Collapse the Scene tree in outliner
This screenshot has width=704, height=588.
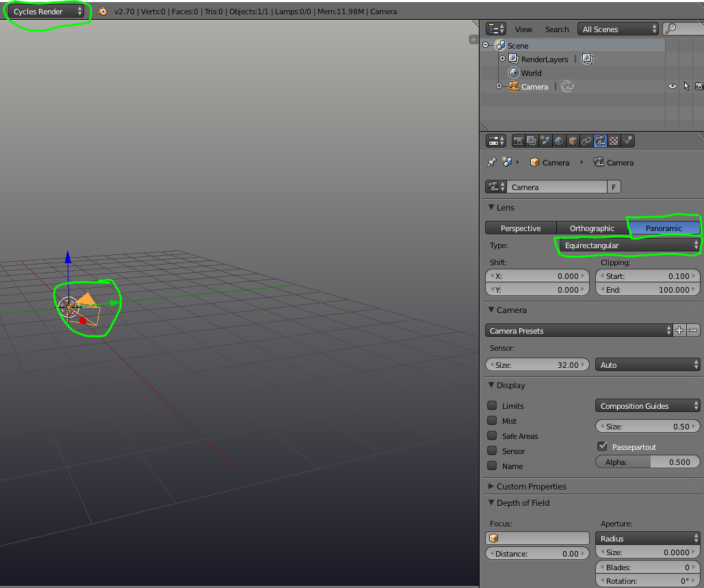point(485,45)
